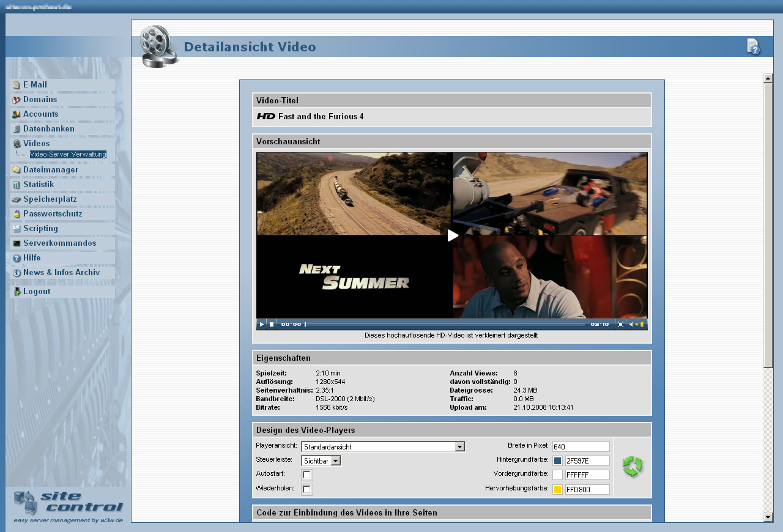Open the Steuerleiste Sichtbar dropdown
783x532 pixels.
click(x=321, y=460)
